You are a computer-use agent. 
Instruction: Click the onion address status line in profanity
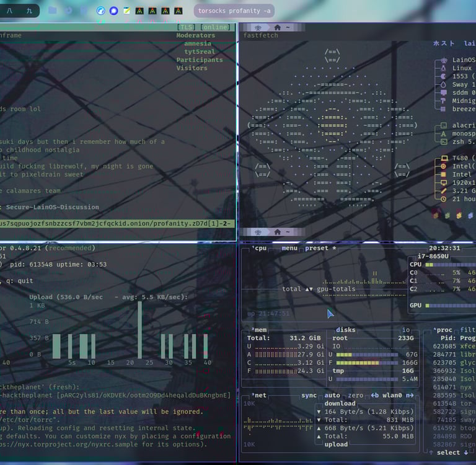[x=117, y=224]
